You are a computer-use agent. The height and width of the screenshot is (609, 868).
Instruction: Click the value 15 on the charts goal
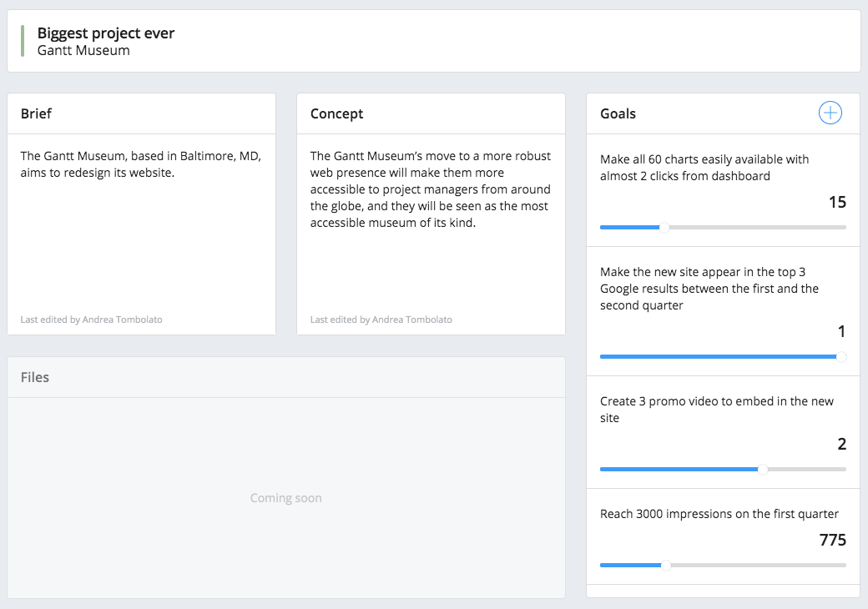[837, 202]
